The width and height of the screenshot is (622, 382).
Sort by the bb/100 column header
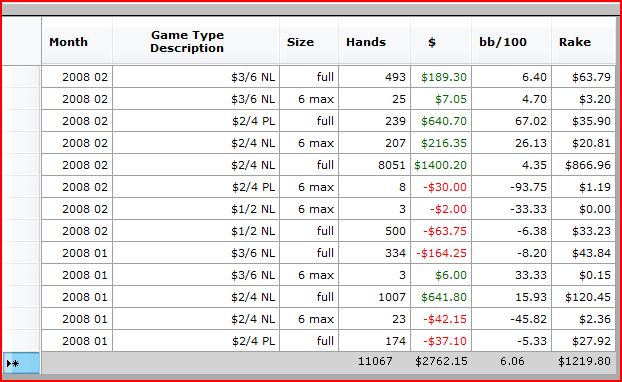[x=511, y=41]
